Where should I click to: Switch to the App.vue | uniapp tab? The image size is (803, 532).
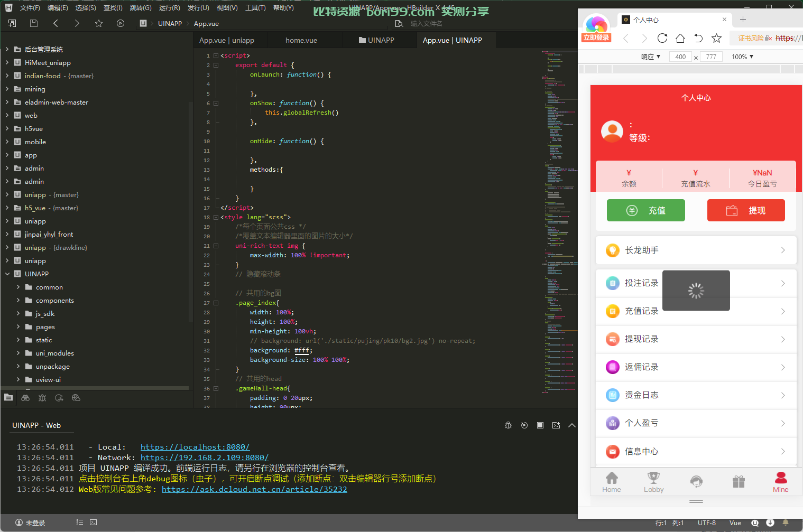point(227,40)
